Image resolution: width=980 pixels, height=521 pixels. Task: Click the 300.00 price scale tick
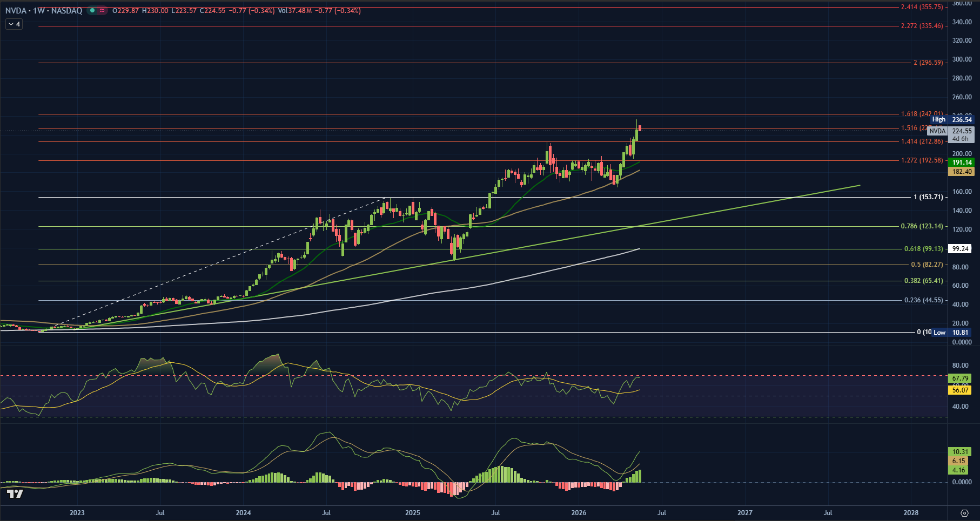click(962, 59)
